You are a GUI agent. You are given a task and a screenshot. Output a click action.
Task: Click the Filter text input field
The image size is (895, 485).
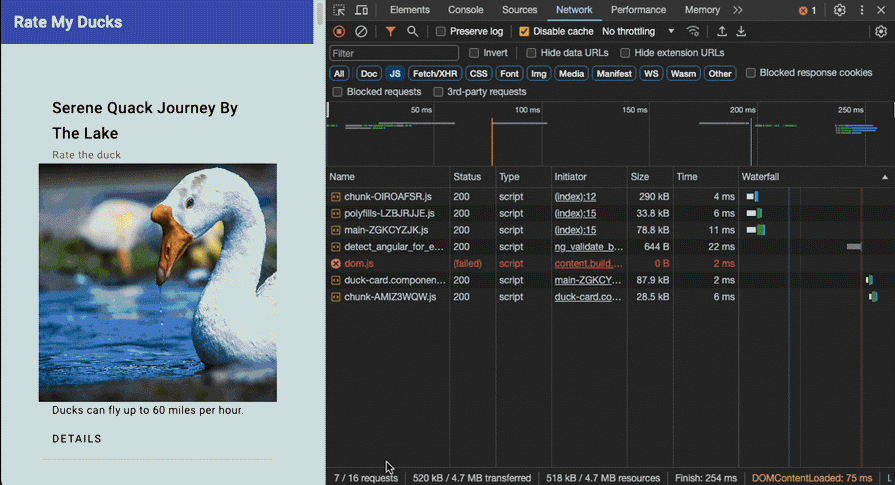point(394,53)
